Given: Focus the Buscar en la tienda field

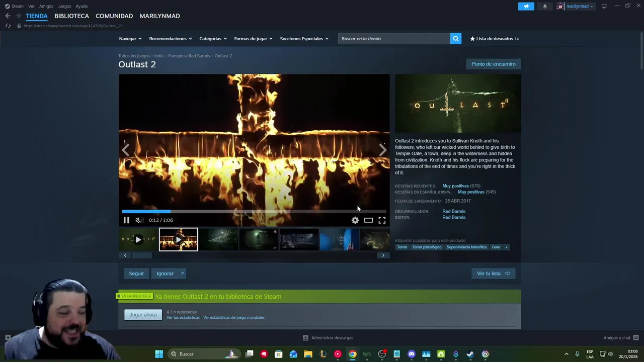Looking at the screenshot, I should (394, 39).
